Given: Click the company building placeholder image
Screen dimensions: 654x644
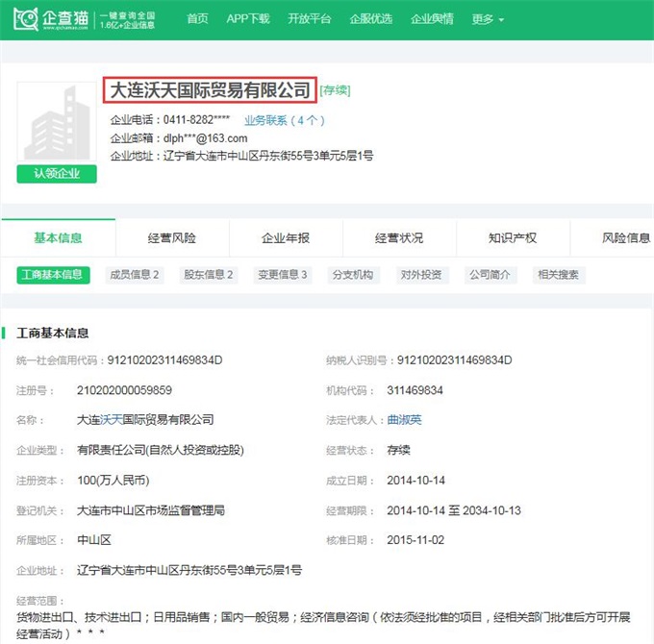Looking at the screenshot, I should click(x=57, y=121).
